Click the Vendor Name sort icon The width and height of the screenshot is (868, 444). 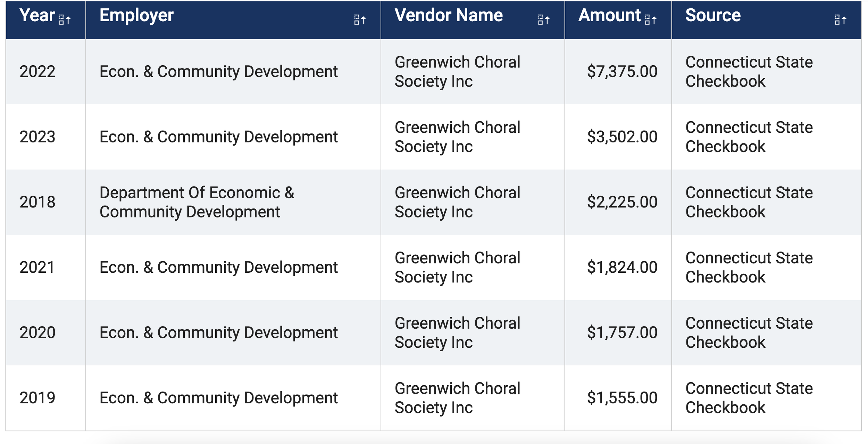543,20
